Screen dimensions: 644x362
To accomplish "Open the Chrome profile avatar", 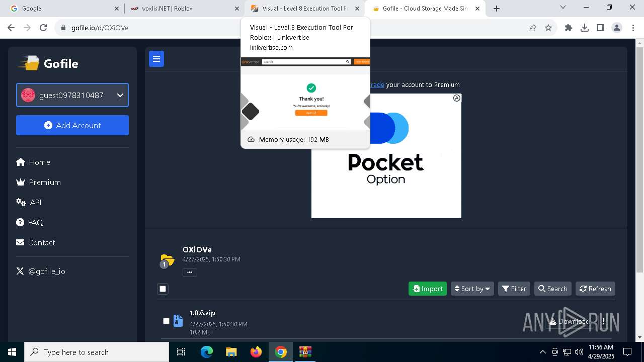I will (x=617, y=28).
